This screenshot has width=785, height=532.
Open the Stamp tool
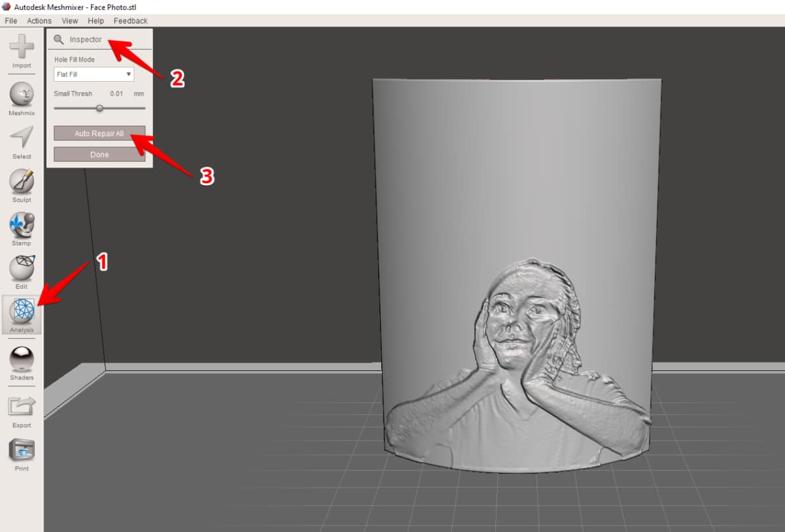[22, 228]
